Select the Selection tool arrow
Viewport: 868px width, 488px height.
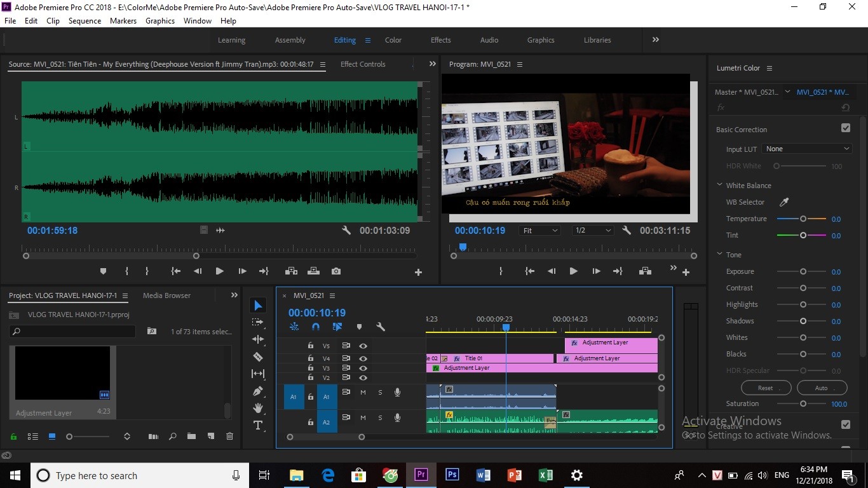258,306
